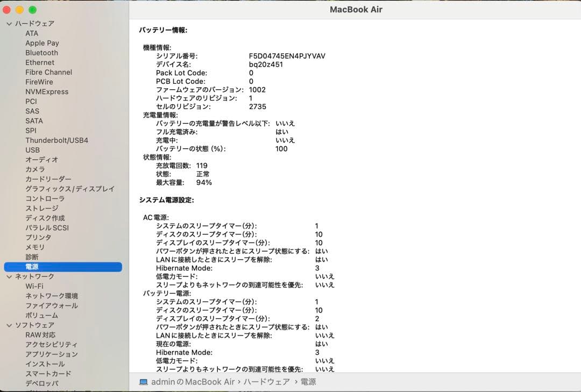581x392 pixels.
Task: Select the Apple Pay entry
Action: [x=42, y=43]
